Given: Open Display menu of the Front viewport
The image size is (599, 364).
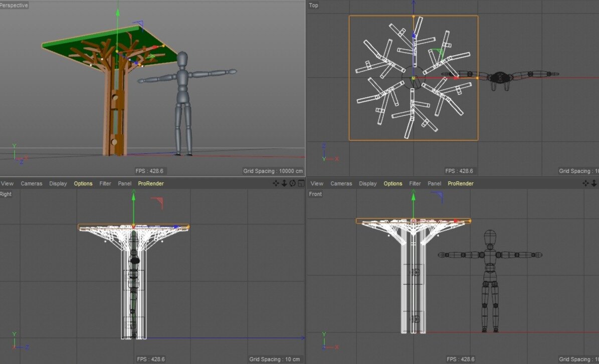Looking at the screenshot, I should (x=368, y=184).
